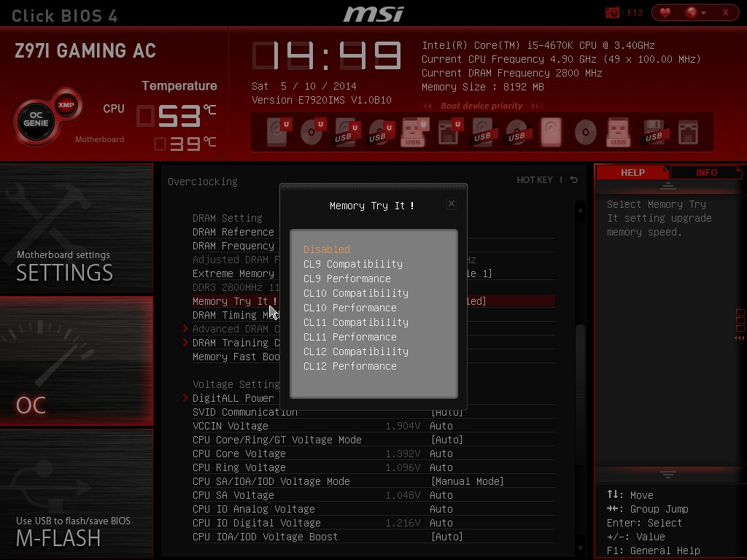Image resolution: width=747 pixels, height=560 pixels.
Task: Select the legacy CD/DVD boot icon without badge
Action: pyautogui.click(x=585, y=132)
